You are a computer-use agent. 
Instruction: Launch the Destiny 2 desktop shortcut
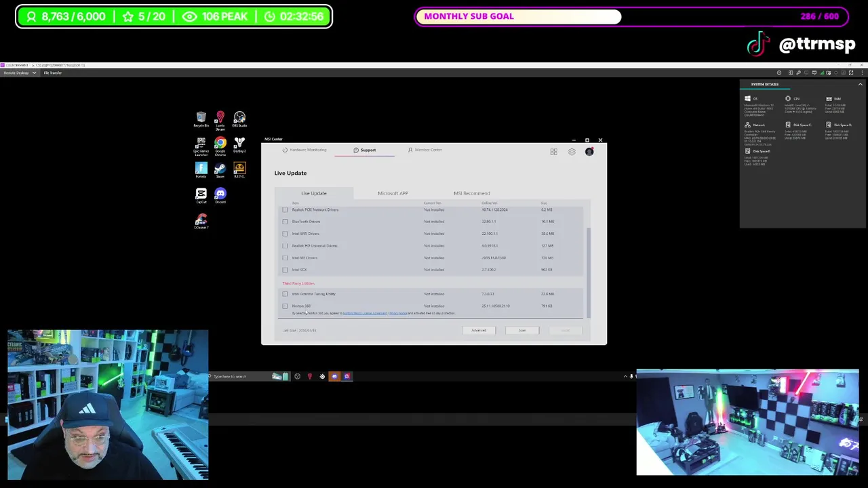pyautogui.click(x=239, y=145)
